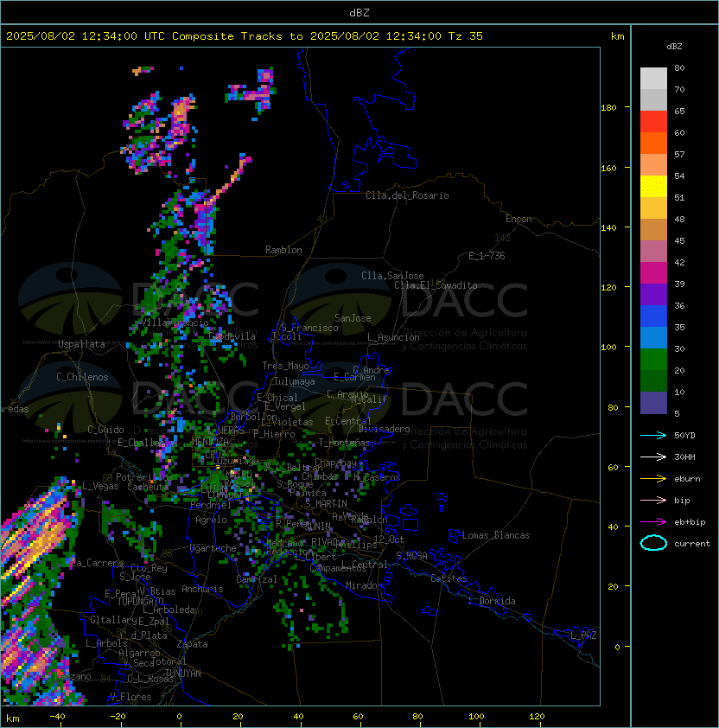Click the Anchoris label
Viewport: 719px width, 728px height.
202,589
